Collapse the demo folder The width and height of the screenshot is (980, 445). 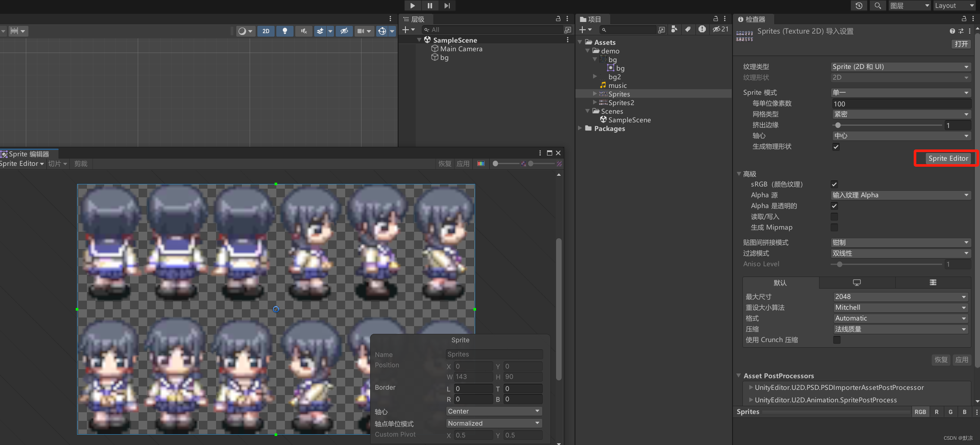click(587, 51)
